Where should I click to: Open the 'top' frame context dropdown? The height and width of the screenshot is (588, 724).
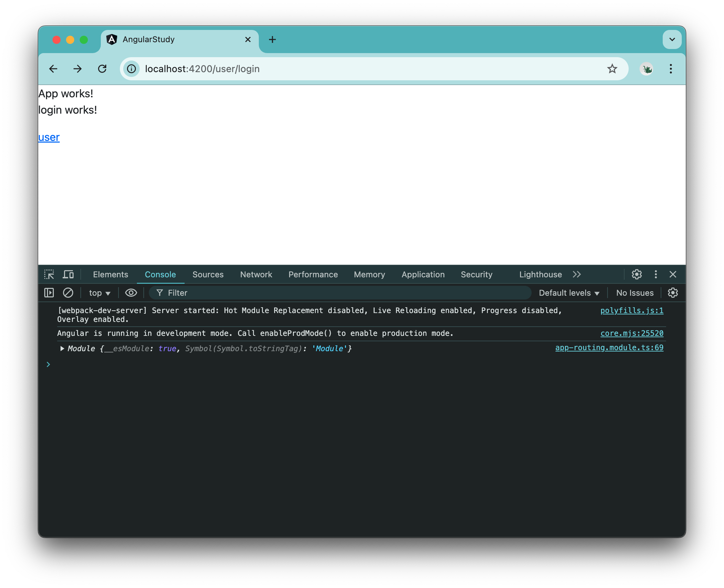click(x=99, y=293)
